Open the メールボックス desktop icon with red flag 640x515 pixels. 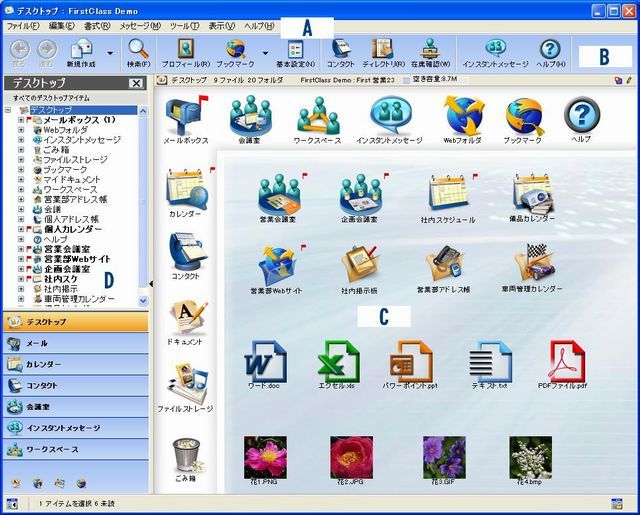click(184, 118)
